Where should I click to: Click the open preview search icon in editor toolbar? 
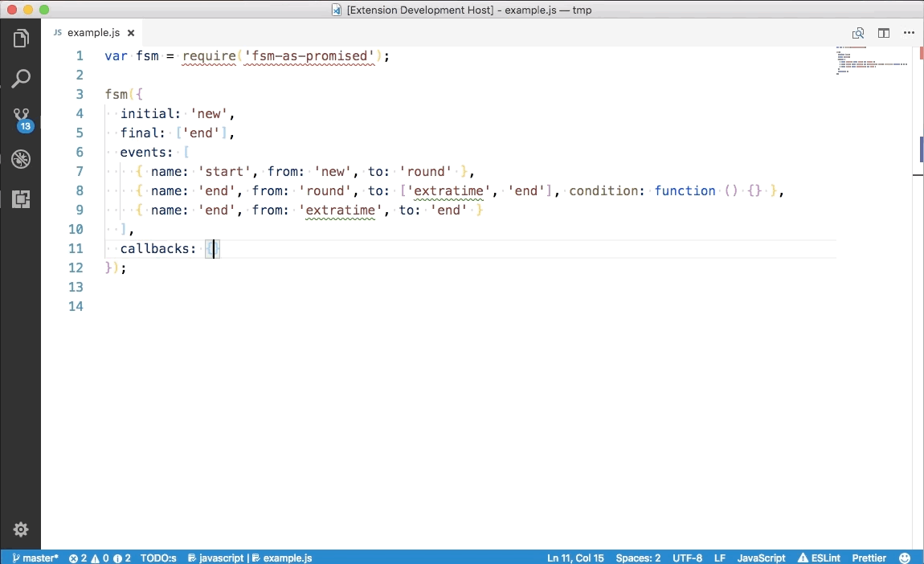click(x=858, y=33)
